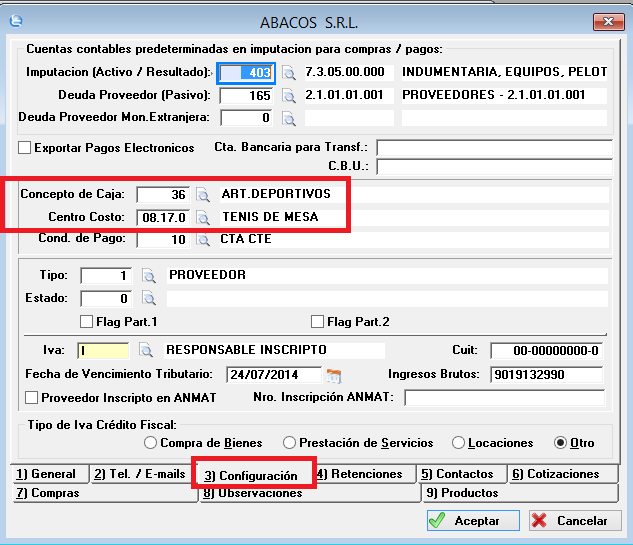Image resolution: width=633 pixels, height=545 pixels.
Task: Open lookup for Deuda Proveedor (Pasivo)
Action: coord(289,96)
